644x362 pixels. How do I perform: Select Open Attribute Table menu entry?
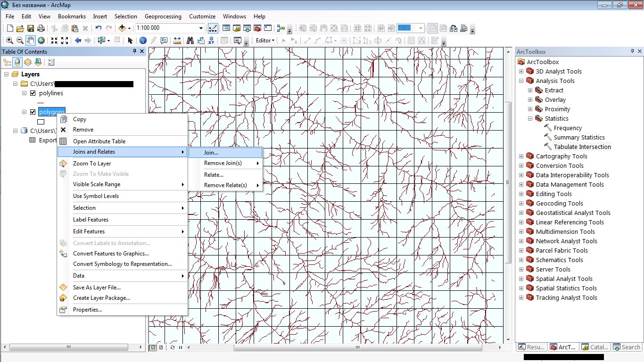point(99,141)
